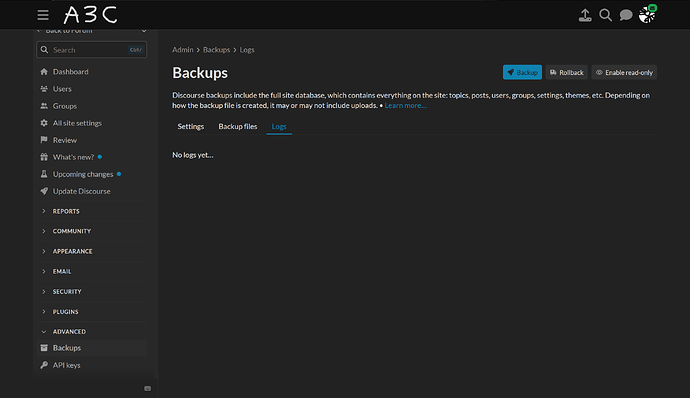Viewport: 690px width, 398px height.
Task: Click the keyboard shortcuts icon at sidebar bottom
Action: 147,388
